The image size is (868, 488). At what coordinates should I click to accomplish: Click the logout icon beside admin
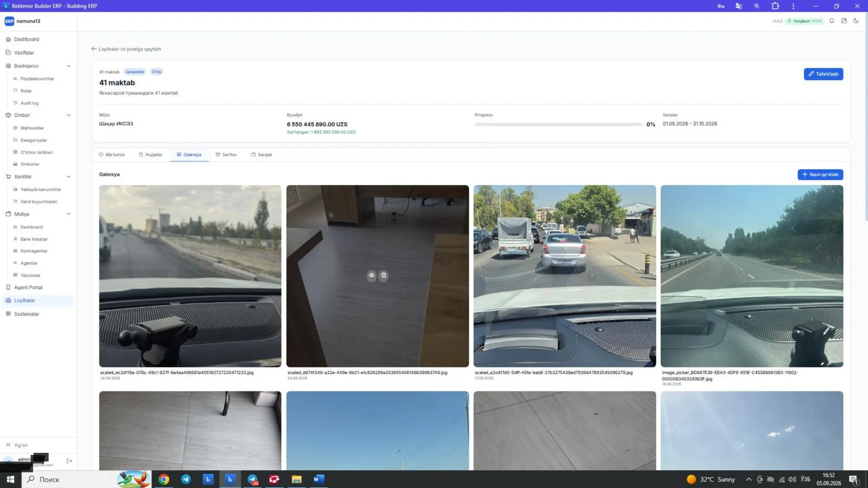[69, 461]
